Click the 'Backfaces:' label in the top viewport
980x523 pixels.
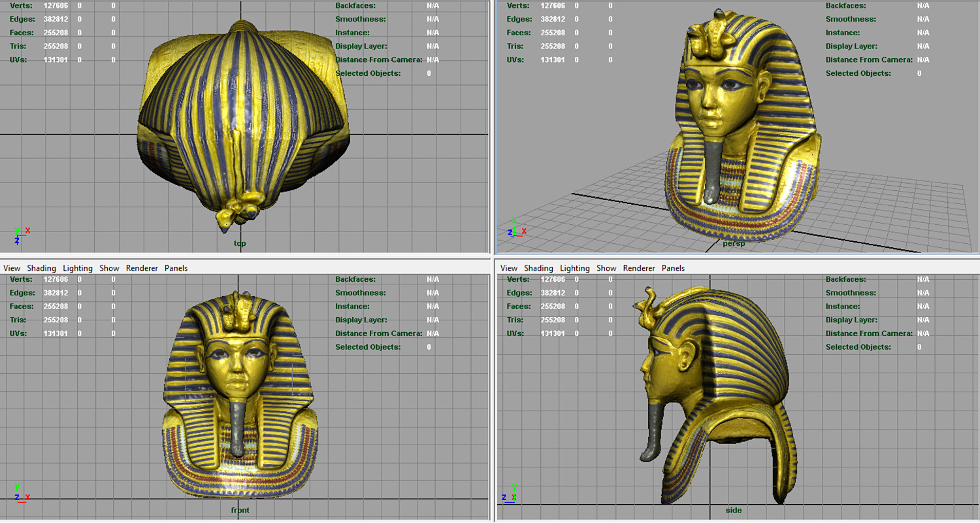coord(355,6)
